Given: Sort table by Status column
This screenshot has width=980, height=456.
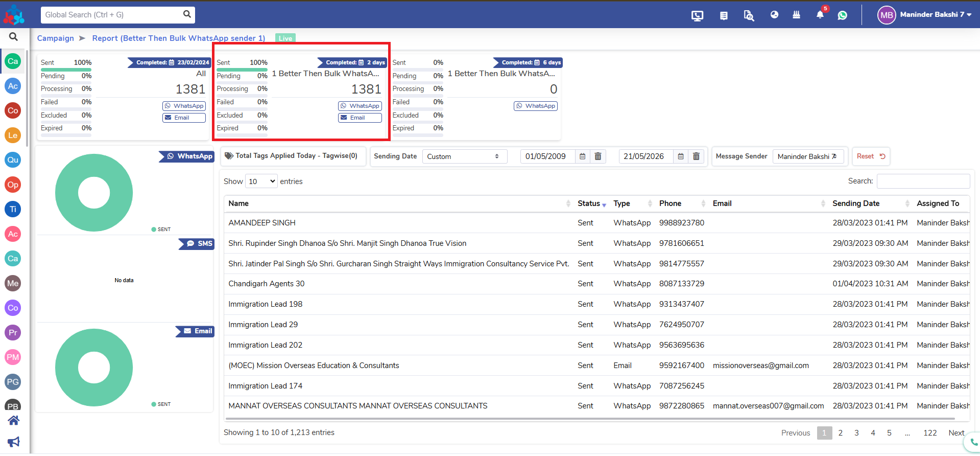Looking at the screenshot, I should point(591,203).
